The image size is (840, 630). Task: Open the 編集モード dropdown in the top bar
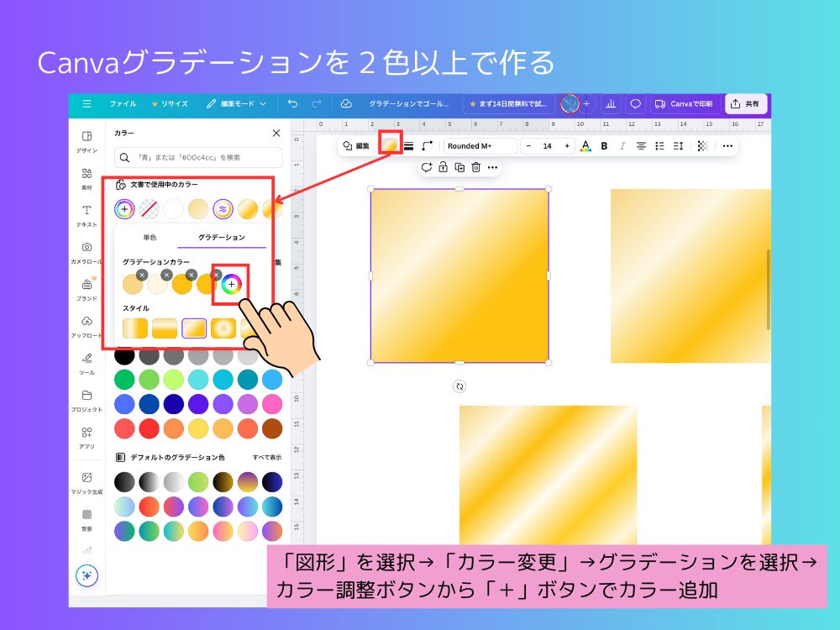[x=238, y=104]
